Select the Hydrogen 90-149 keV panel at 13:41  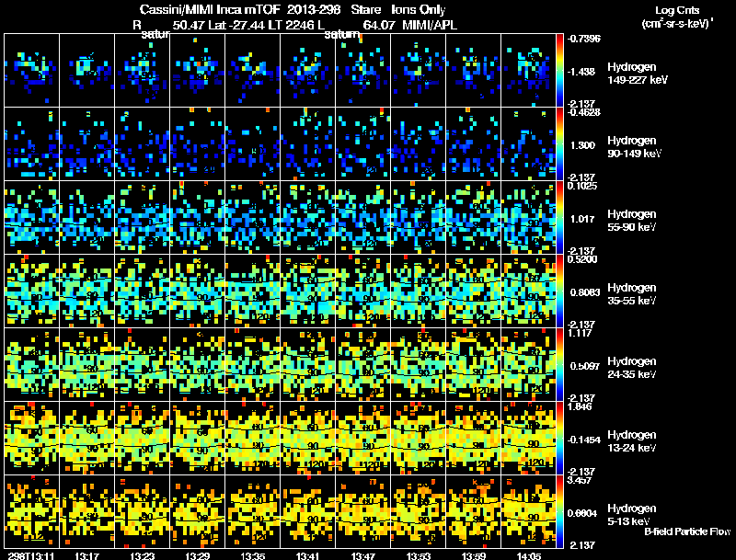pos(308,144)
